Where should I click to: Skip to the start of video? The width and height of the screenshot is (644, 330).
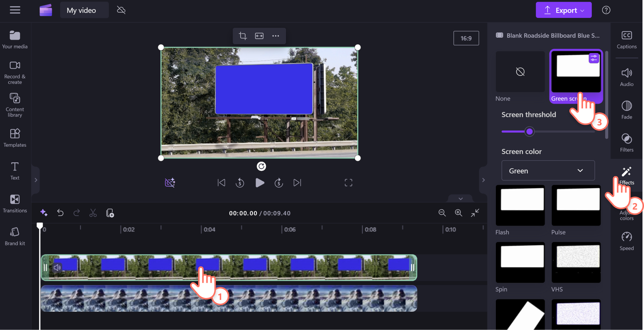(x=221, y=183)
